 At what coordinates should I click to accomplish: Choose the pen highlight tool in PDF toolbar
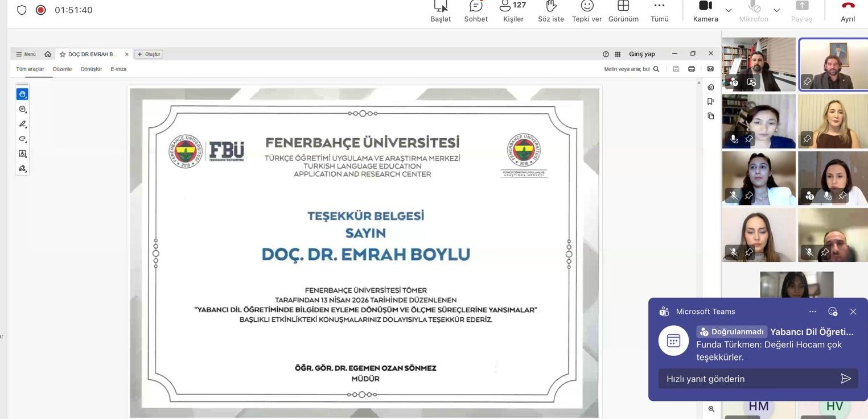(x=22, y=124)
